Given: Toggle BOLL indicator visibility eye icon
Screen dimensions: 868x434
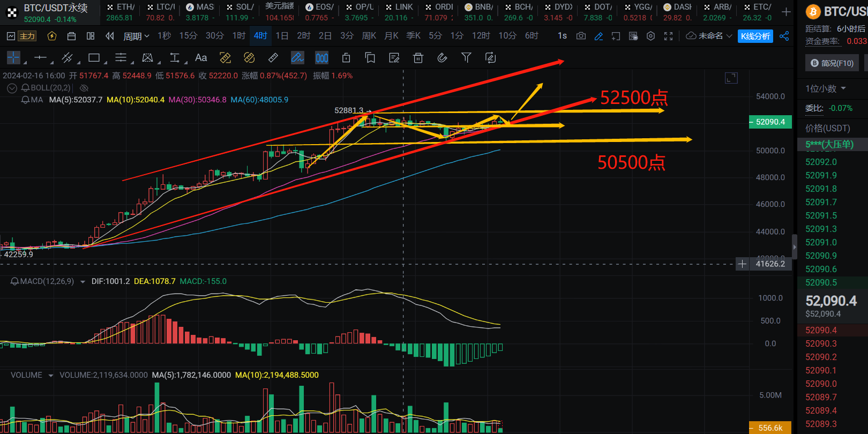Looking at the screenshot, I should [84, 88].
